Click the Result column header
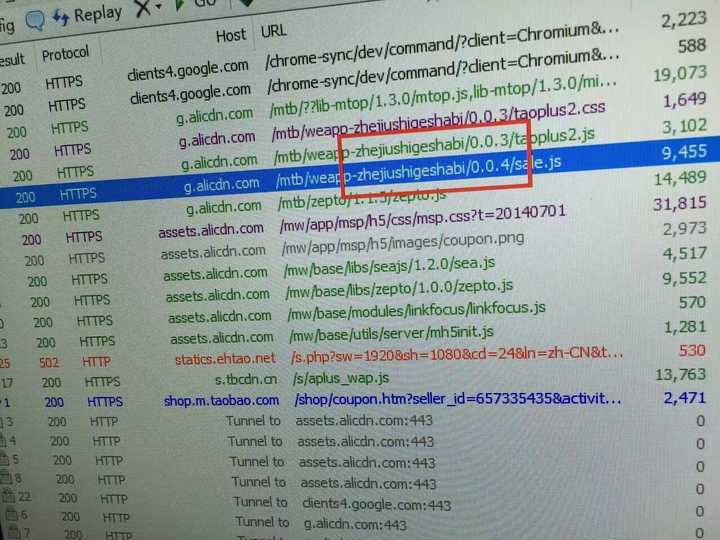Screen dimensions: 720x540 pyautogui.click(x=12, y=59)
